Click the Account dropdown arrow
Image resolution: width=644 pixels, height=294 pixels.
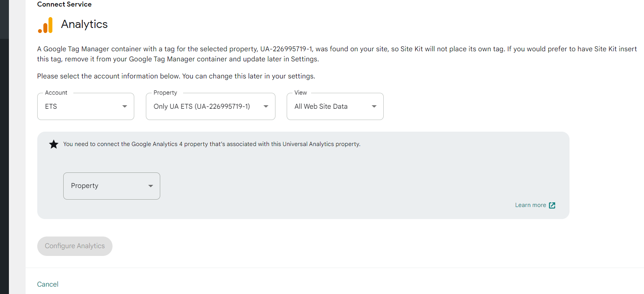point(124,106)
